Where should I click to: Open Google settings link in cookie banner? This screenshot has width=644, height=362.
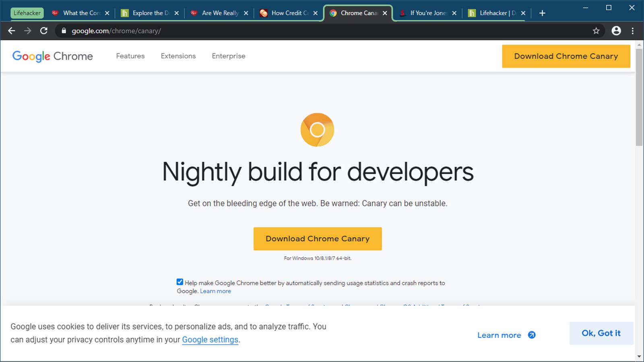tap(210, 339)
